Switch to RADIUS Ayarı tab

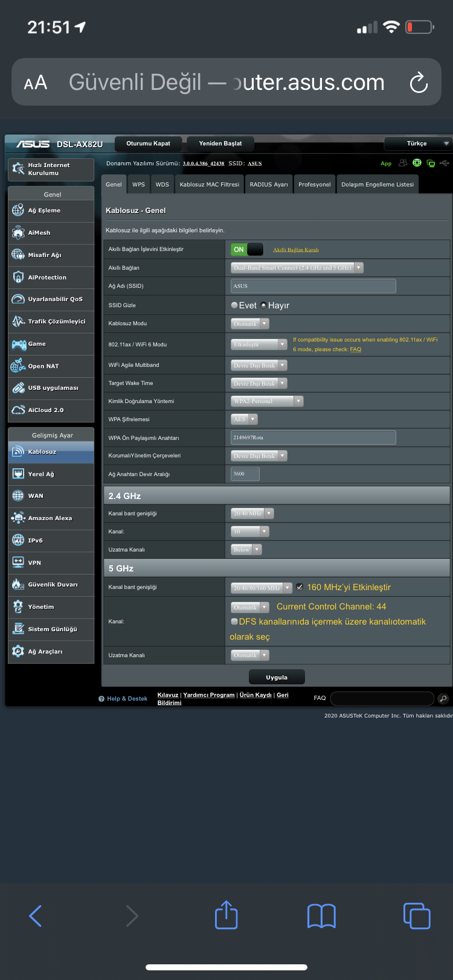[x=269, y=184]
